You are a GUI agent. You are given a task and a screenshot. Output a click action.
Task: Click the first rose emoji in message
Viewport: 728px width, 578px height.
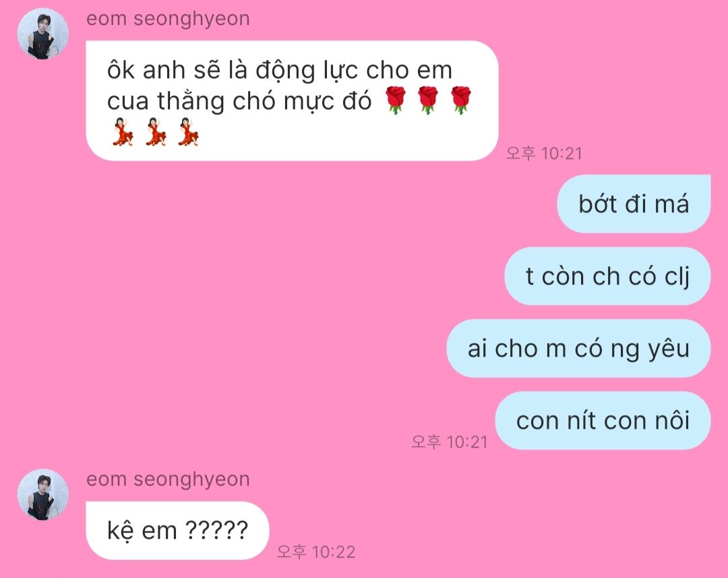396,100
